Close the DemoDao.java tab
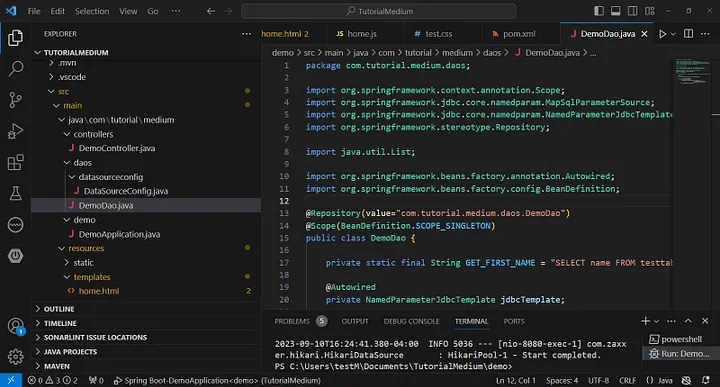Viewport: 720px width, 387px height. [x=644, y=34]
